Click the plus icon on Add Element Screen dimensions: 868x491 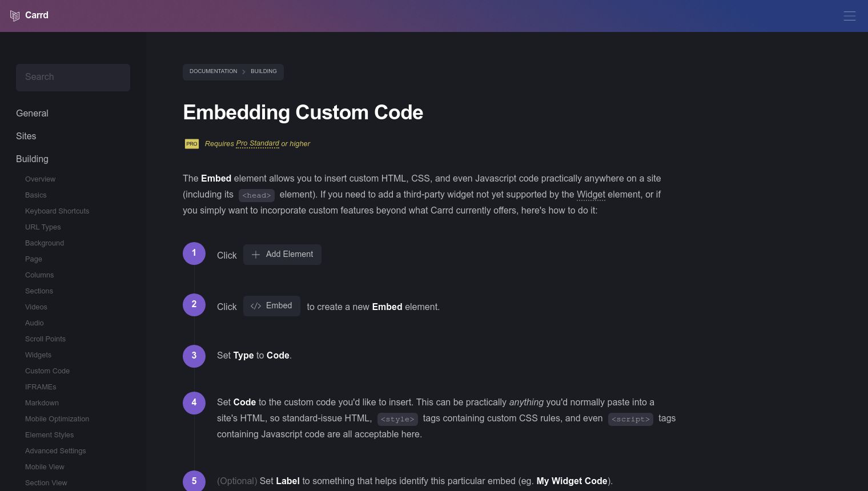coord(256,255)
